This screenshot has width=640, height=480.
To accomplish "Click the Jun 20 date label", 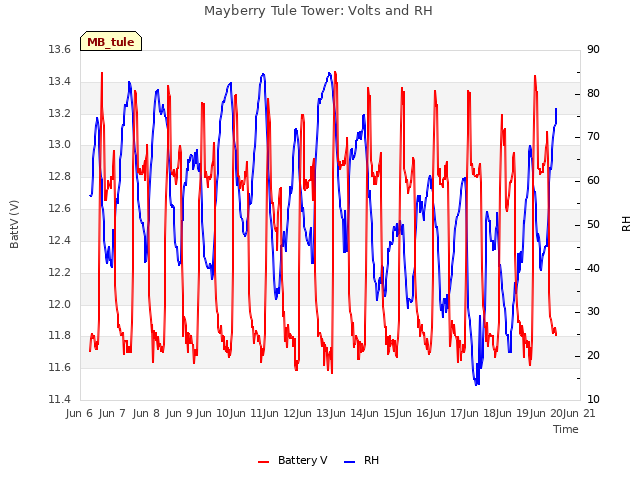I will [546, 413].
